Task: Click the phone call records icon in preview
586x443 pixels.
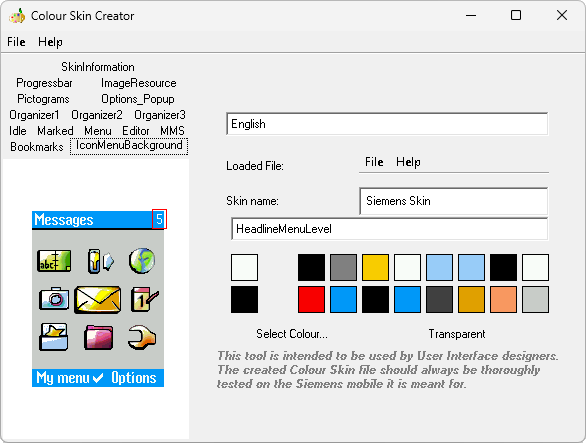Action: (100, 261)
